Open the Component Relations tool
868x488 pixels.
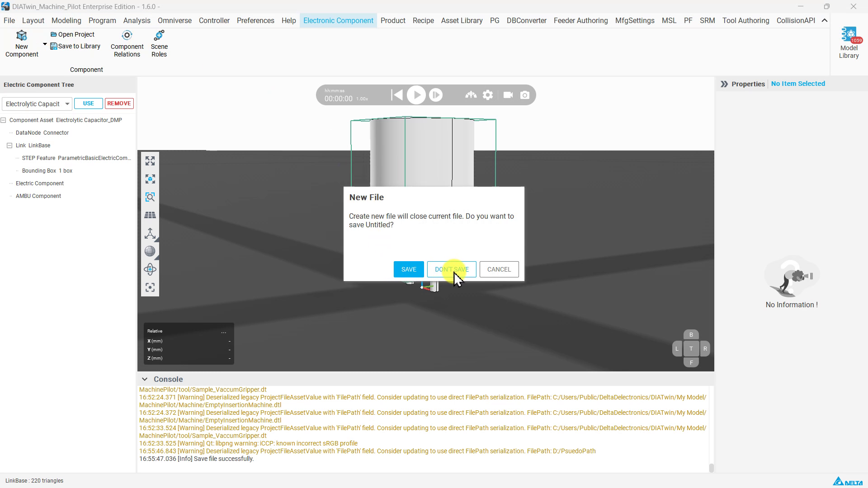pyautogui.click(x=127, y=44)
